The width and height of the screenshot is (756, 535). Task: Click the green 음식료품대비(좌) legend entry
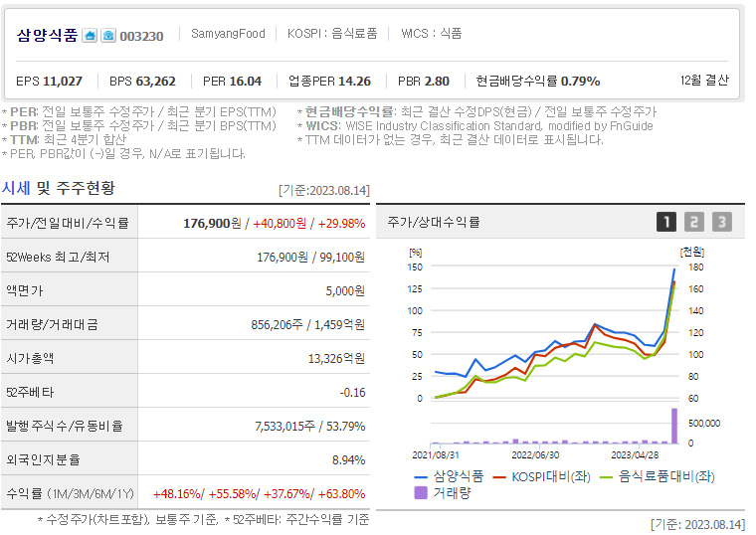click(x=658, y=476)
